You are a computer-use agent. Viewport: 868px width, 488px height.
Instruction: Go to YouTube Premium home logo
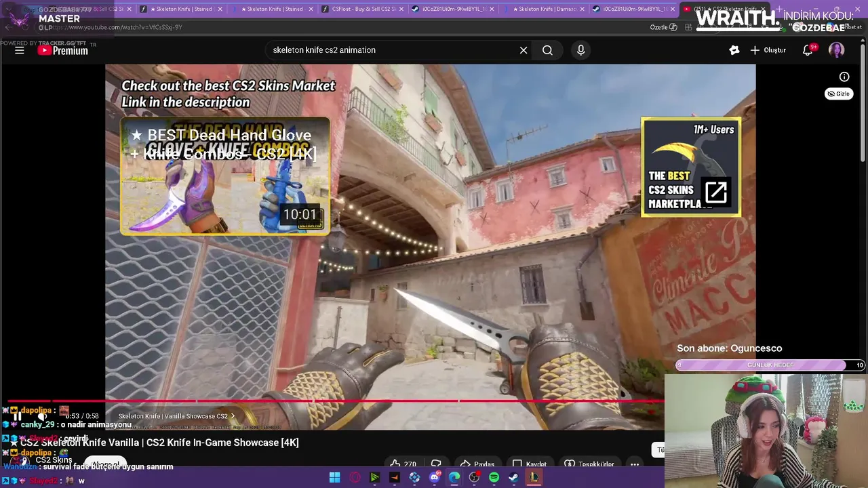(62, 50)
